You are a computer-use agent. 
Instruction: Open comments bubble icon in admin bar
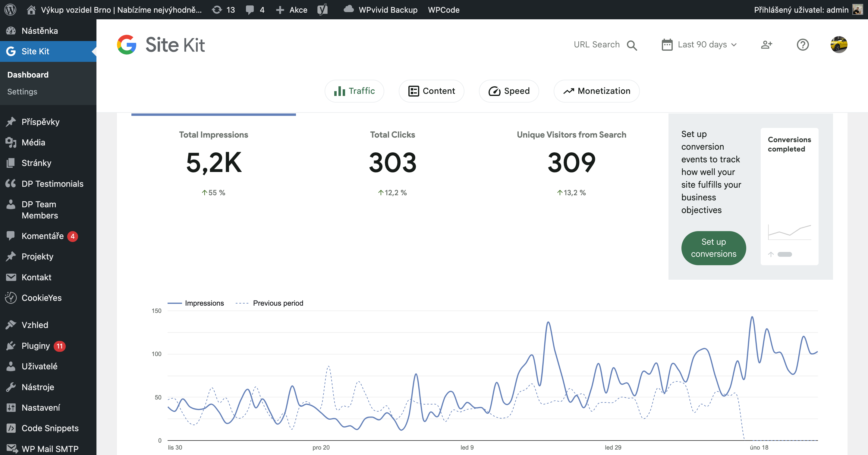(250, 9)
